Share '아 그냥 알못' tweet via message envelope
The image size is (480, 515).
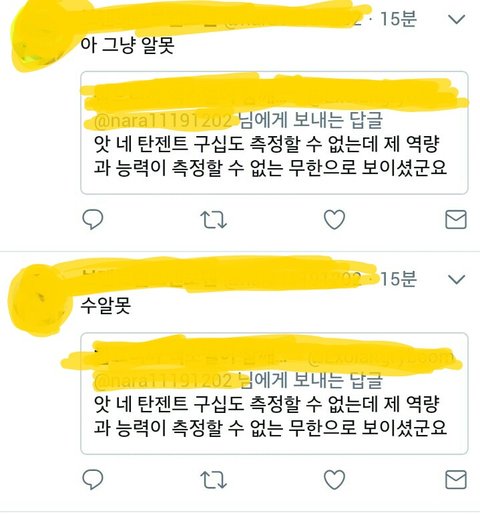coord(456,219)
